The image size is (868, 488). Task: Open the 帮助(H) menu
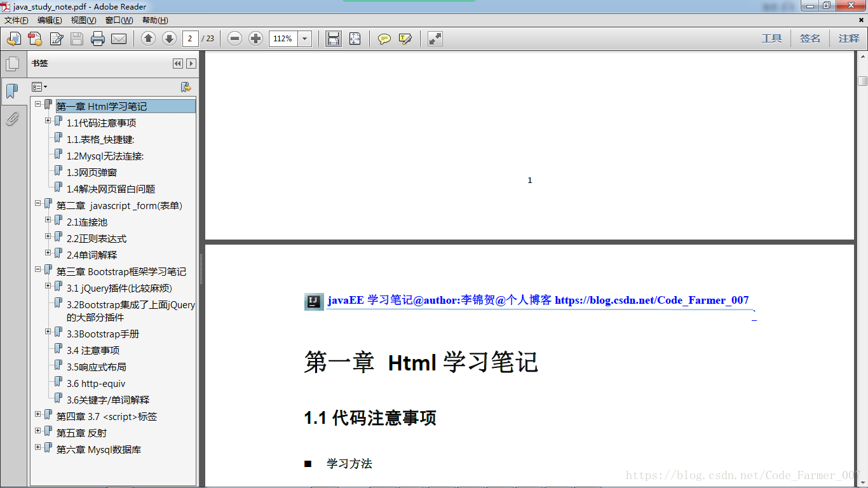click(x=155, y=20)
